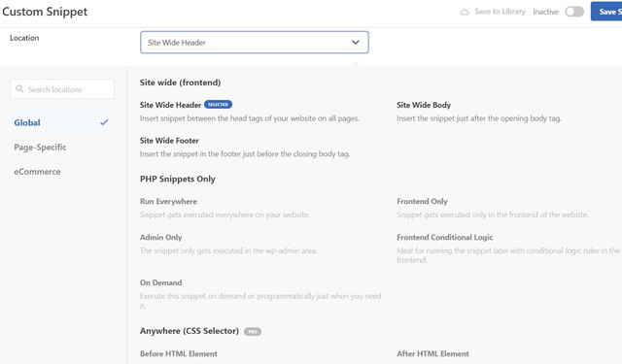The width and height of the screenshot is (622, 364).
Task: Click description 'Insert snippet between the head tags'
Action: coord(249,118)
